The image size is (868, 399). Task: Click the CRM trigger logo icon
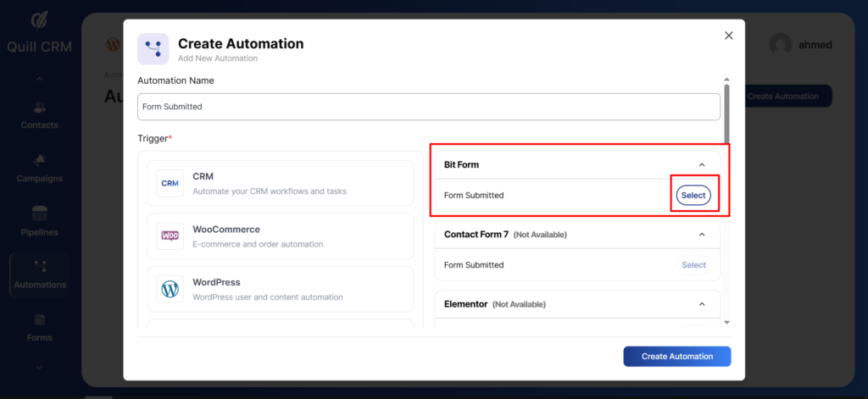pyautogui.click(x=170, y=183)
